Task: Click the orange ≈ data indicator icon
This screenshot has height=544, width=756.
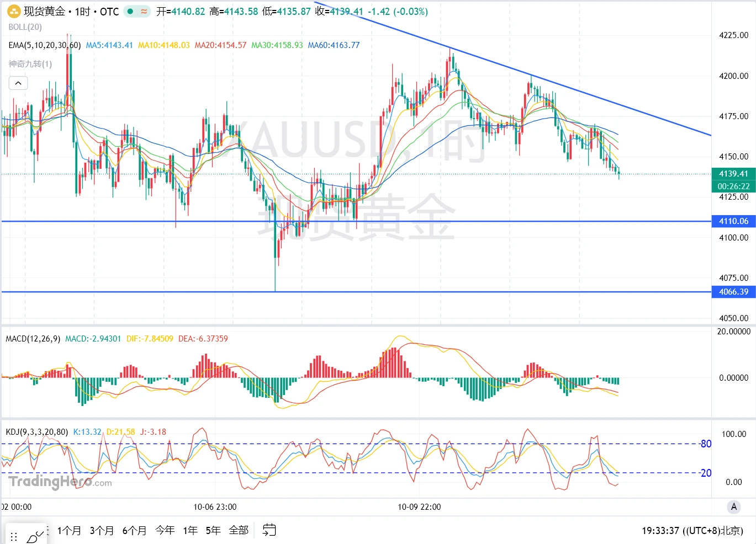Action: pyautogui.click(x=144, y=11)
